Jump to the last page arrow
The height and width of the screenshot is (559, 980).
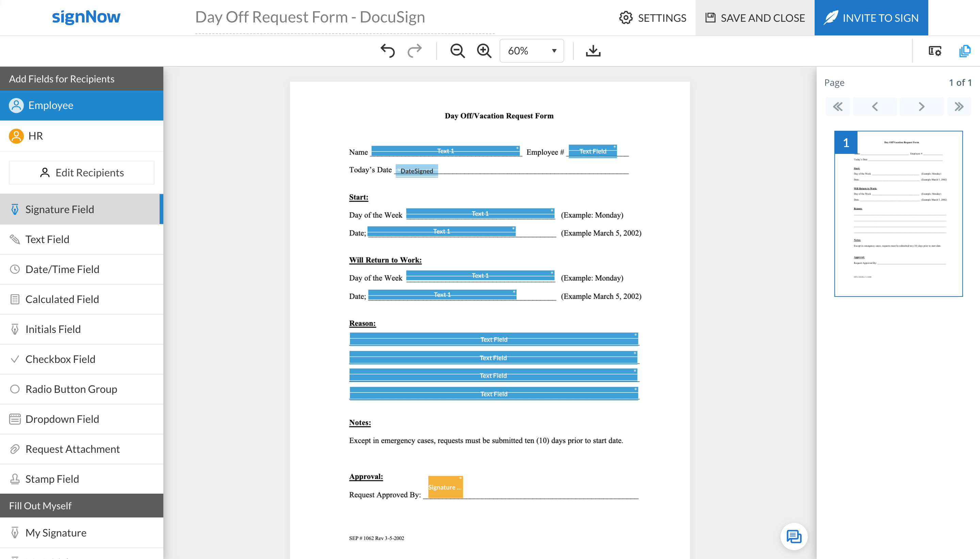(x=959, y=106)
